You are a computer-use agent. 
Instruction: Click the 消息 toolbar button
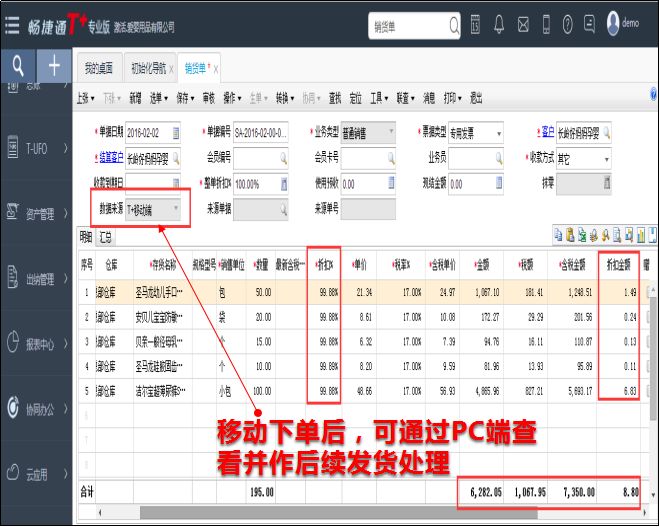pos(429,98)
